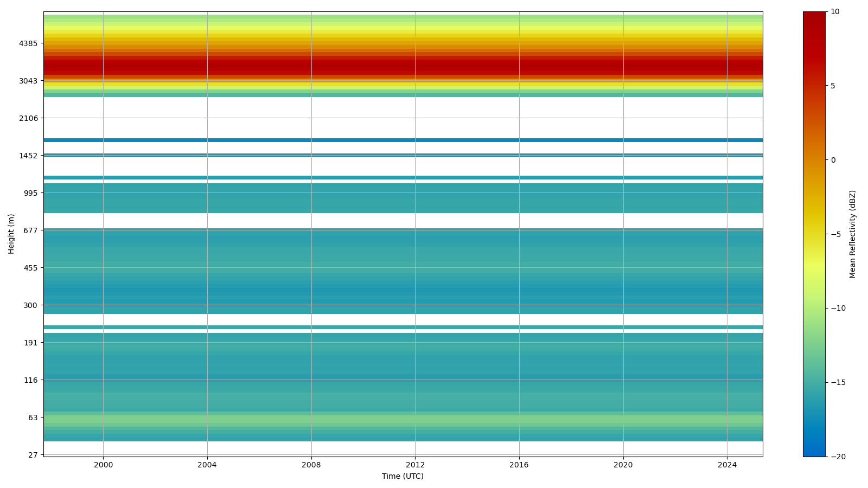Screen dimensions: 868x488
Task: Click the colorbar −10 tick label
Action: [x=838, y=309]
